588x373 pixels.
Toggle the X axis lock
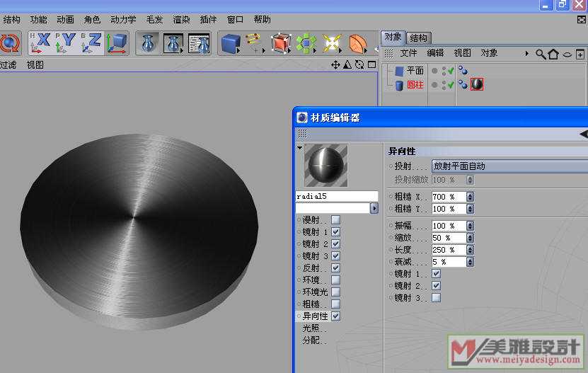[40, 43]
